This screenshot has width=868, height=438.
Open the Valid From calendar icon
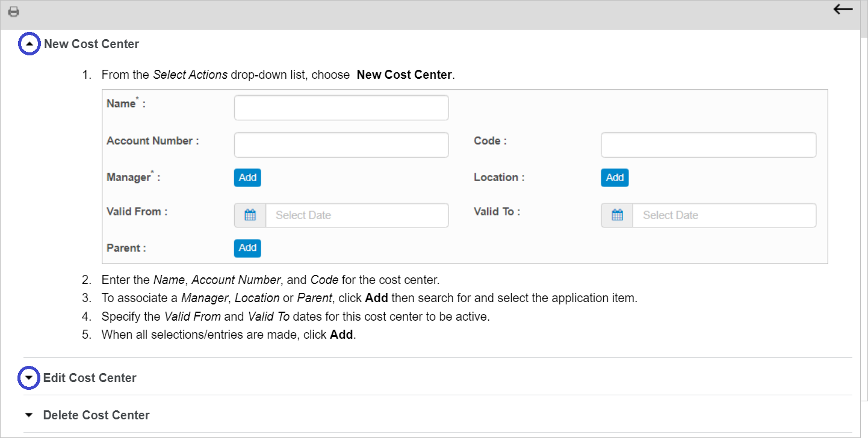coord(250,215)
